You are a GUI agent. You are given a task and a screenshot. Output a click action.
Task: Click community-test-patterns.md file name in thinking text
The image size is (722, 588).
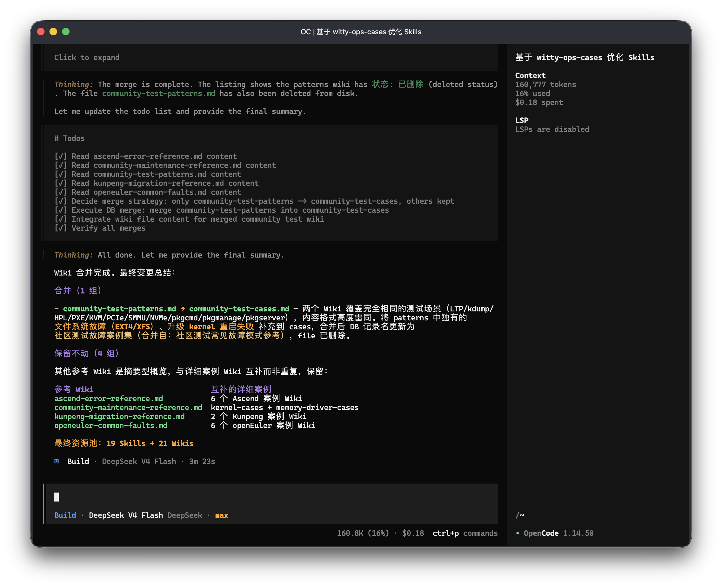[159, 94]
